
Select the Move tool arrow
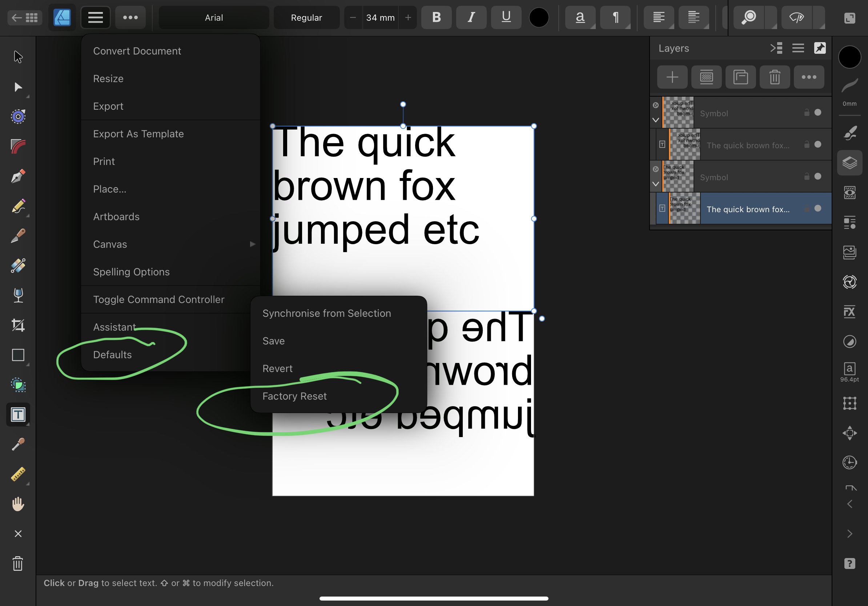[x=18, y=57]
